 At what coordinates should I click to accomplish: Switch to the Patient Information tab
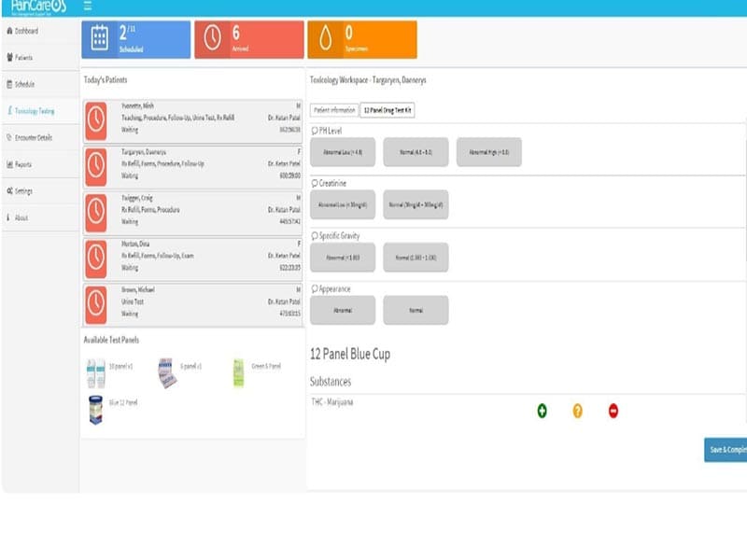334,110
